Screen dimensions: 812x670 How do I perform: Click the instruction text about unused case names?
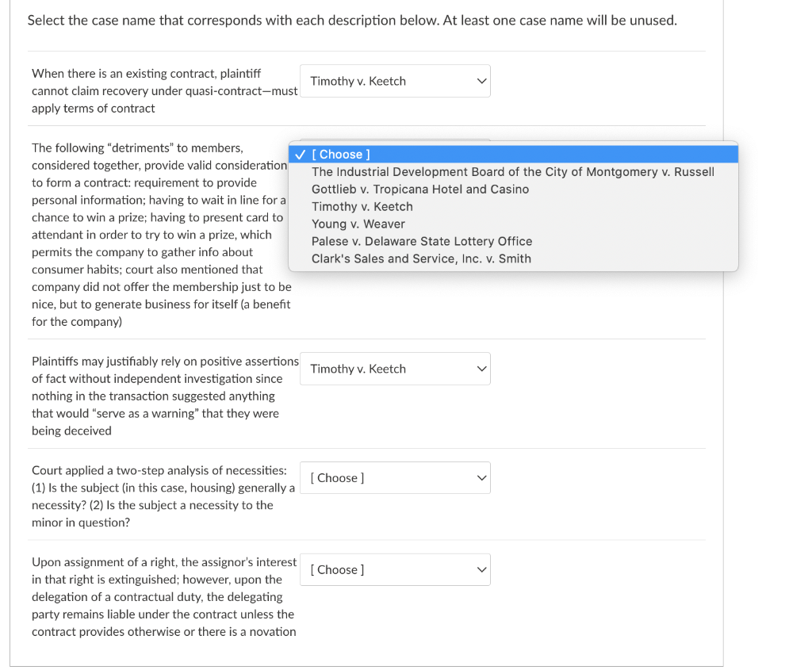(x=352, y=20)
